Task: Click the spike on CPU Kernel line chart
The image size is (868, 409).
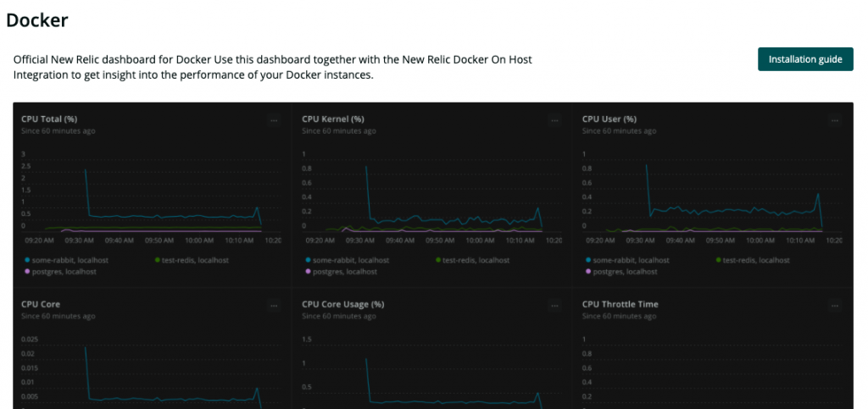Action: coord(366,166)
